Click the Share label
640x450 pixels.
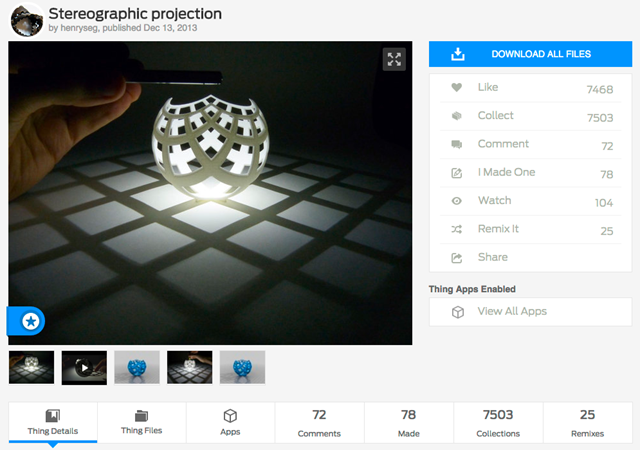click(x=493, y=257)
